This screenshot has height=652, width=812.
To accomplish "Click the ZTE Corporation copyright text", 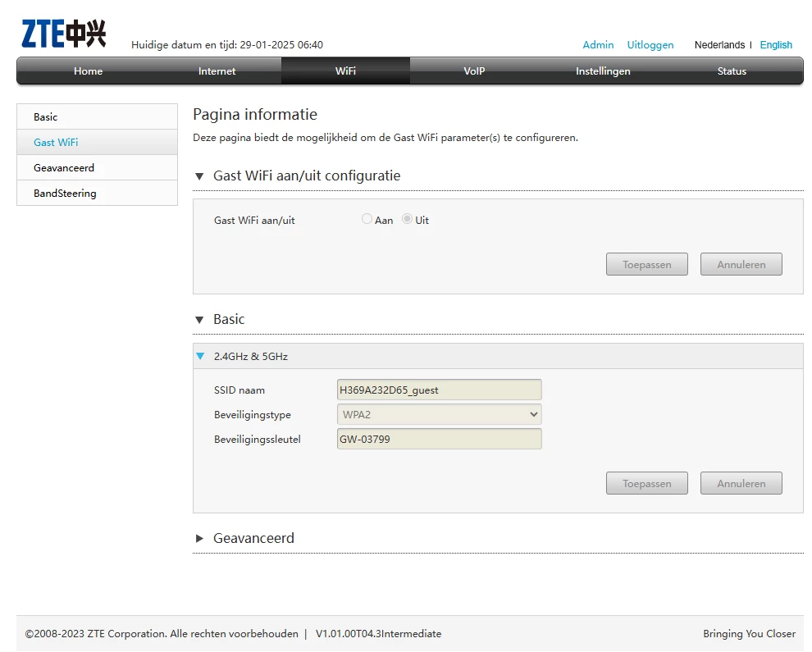I will point(162,634).
